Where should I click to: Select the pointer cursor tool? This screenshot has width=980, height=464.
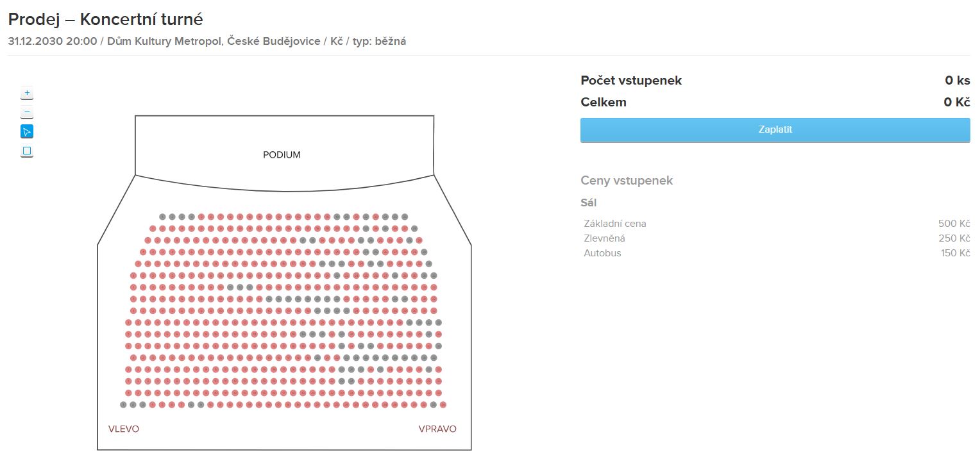point(27,132)
